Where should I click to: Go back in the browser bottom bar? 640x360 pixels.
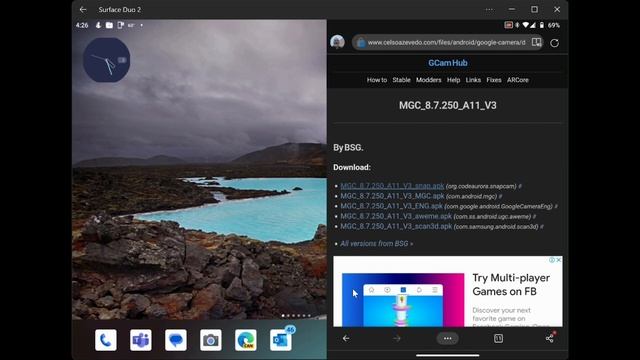(346, 338)
